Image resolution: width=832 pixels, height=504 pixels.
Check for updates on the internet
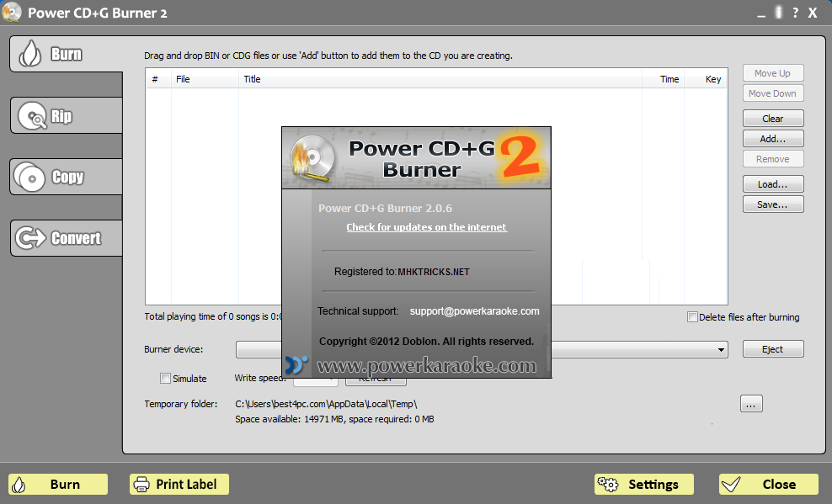(x=427, y=227)
